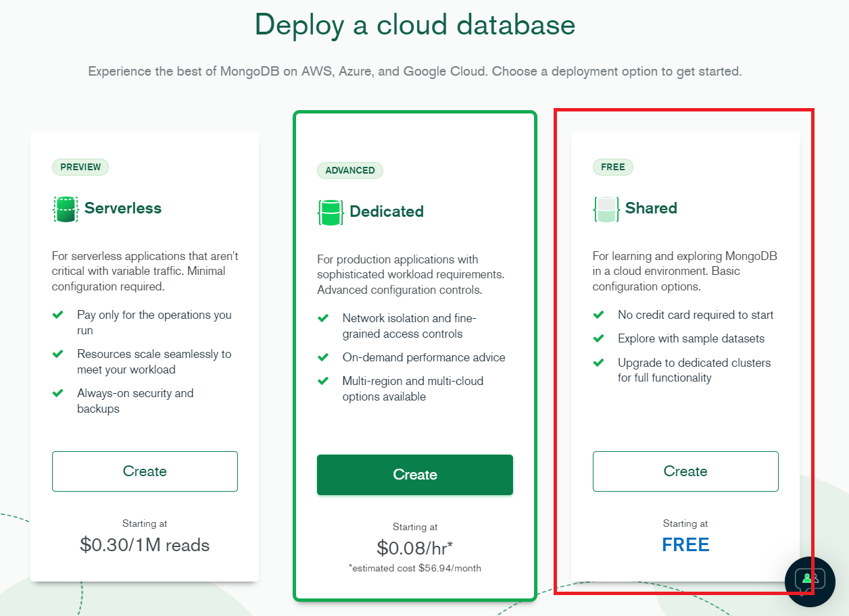Viewport: 849px width, 616px height.
Task: Click the text Always-on security and backups
Action: tap(135, 401)
